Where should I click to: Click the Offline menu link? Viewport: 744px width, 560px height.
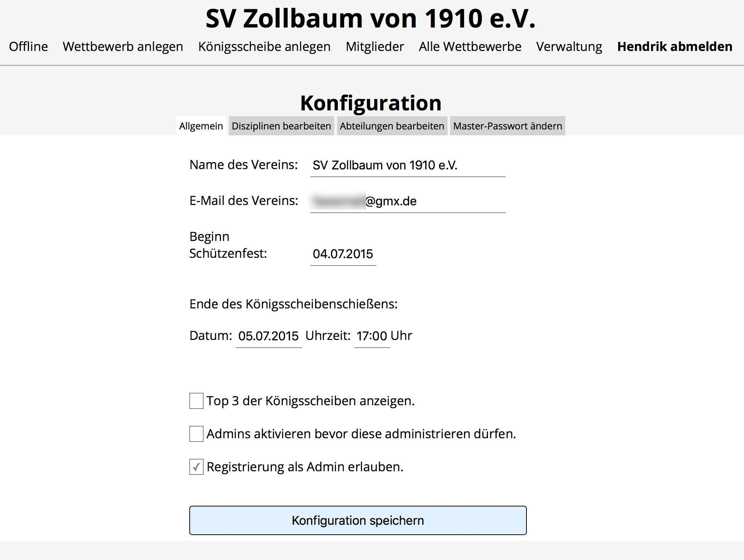click(28, 47)
